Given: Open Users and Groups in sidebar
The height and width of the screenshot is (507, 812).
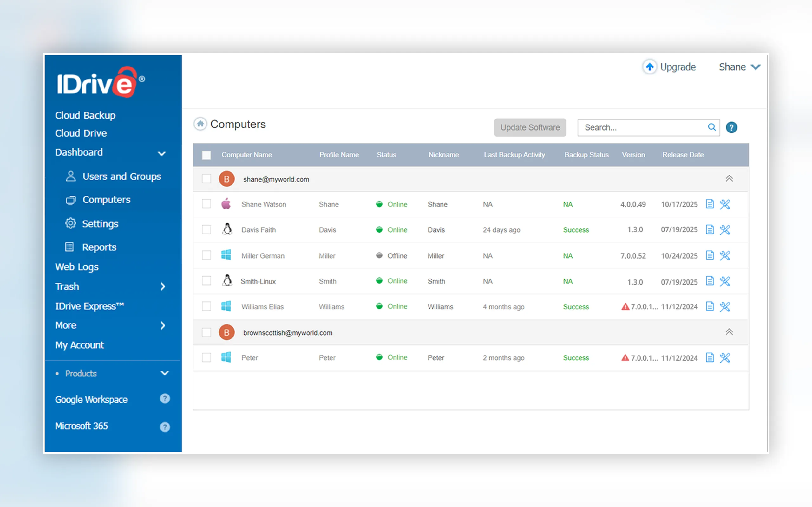Looking at the screenshot, I should click(113, 176).
